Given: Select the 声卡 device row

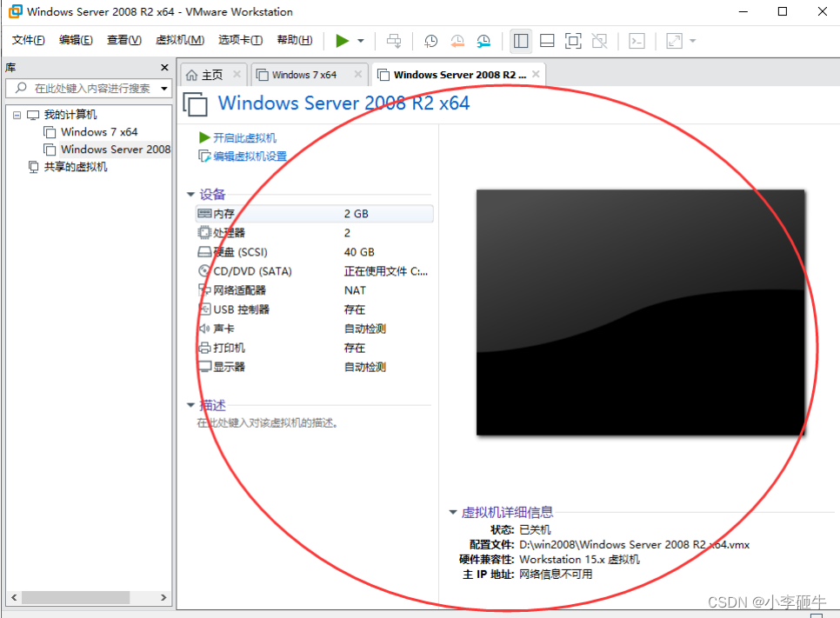Looking at the screenshot, I should pyautogui.click(x=315, y=329).
